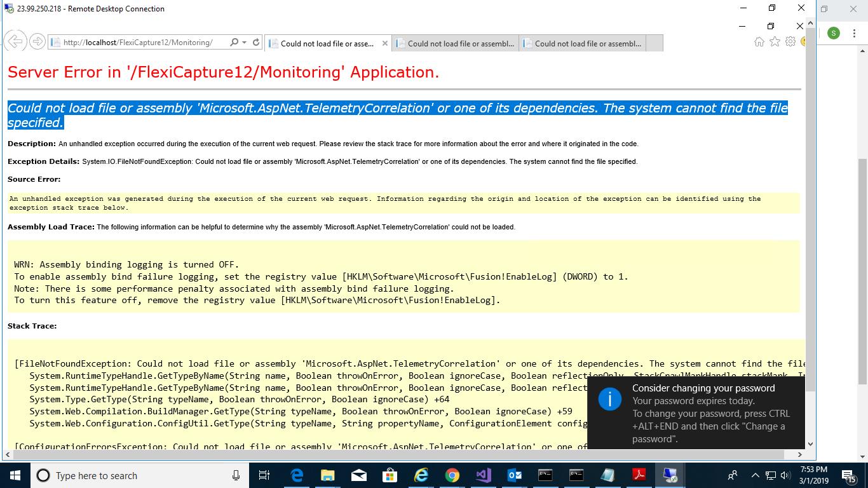
Task: Refresh the page with the reload icon
Action: tap(256, 43)
